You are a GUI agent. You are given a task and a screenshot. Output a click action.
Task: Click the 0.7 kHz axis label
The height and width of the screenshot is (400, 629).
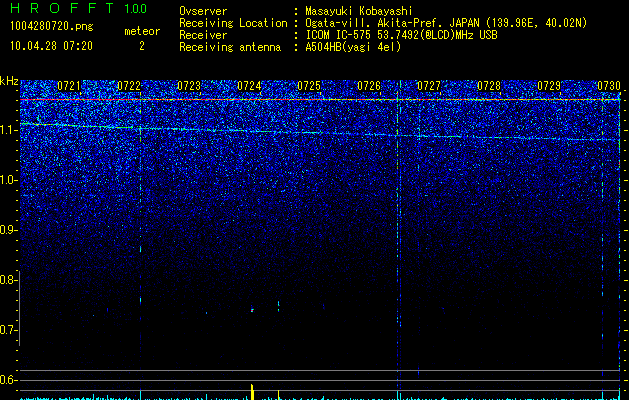tap(8, 330)
